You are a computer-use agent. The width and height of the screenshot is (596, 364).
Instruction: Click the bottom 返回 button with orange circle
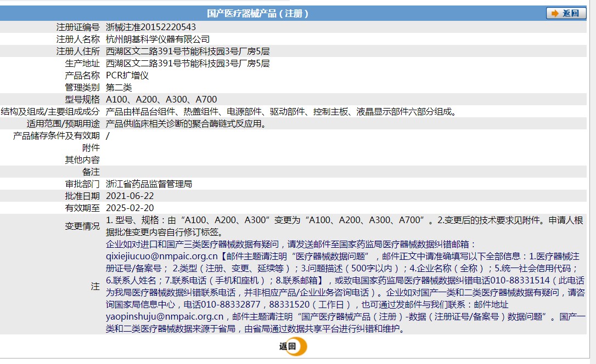(x=293, y=346)
